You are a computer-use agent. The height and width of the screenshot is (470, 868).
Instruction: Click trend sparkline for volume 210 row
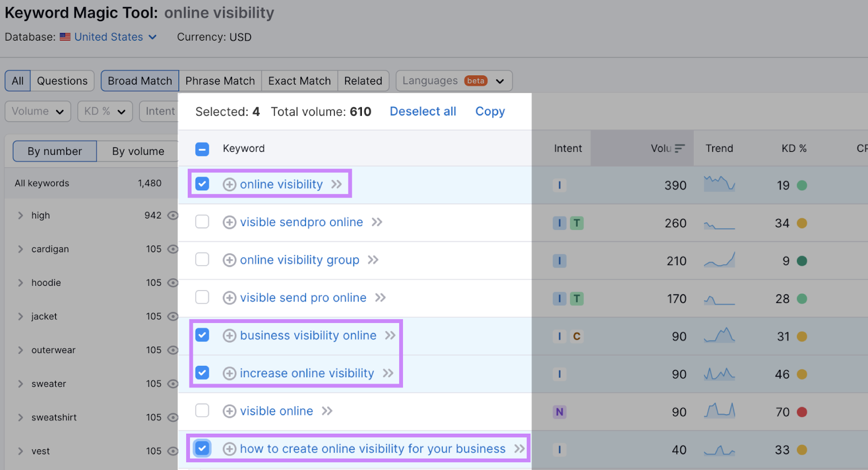[x=719, y=260]
